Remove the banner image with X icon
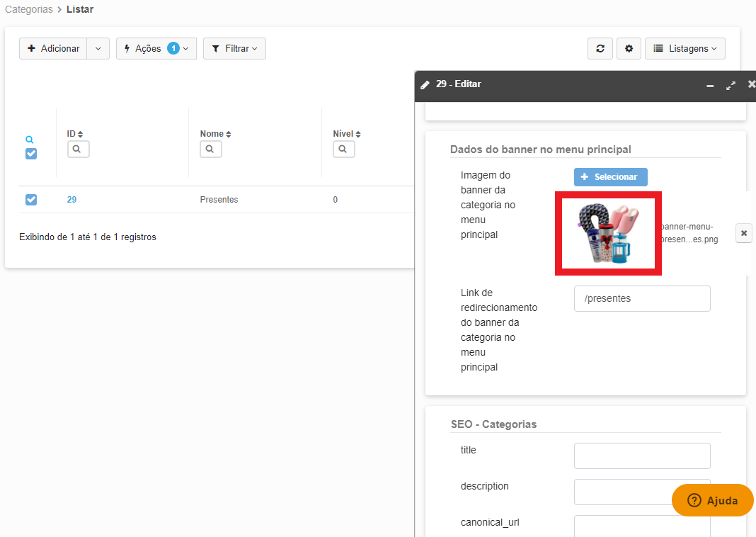756x537 pixels. point(743,233)
